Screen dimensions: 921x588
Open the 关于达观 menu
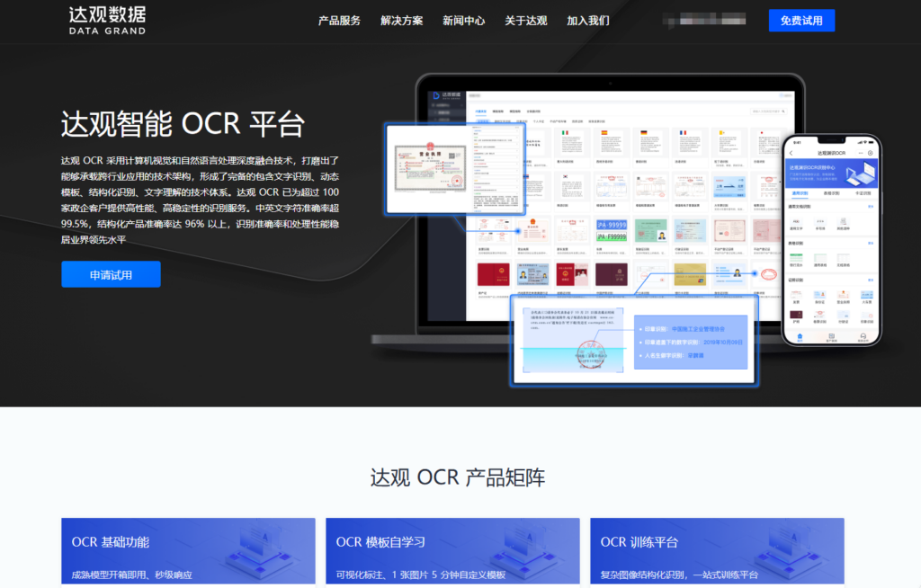tap(525, 21)
